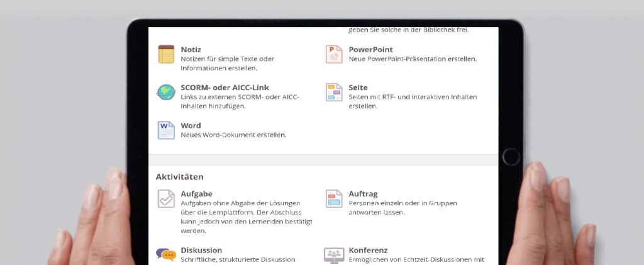Click the Word document icon
The width and height of the screenshot is (644, 265).
pyautogui.click(x=166, y=130)
